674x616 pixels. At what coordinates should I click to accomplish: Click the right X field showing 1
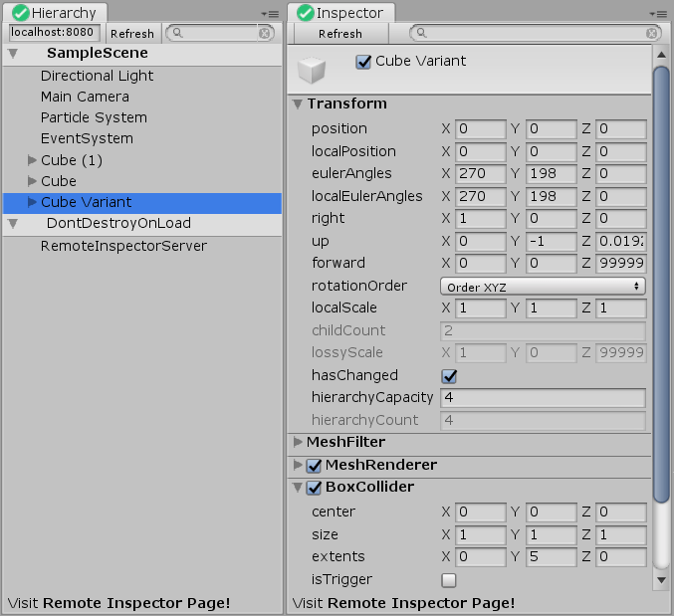point(481,219)
